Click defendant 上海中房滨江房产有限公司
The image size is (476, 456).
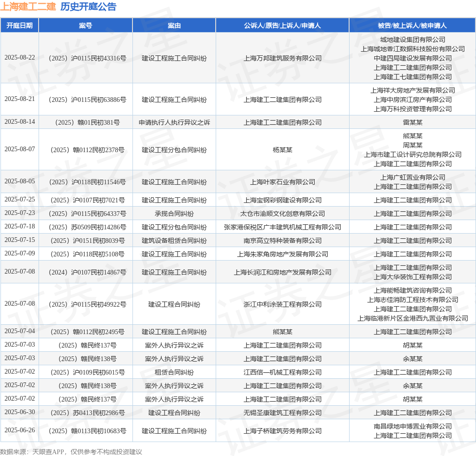(413, 100)
